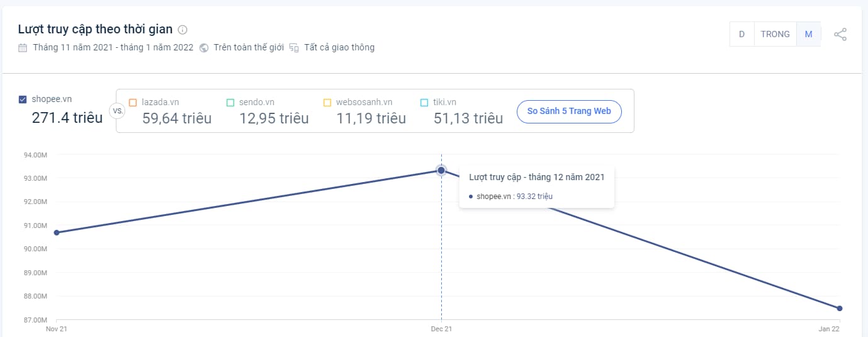Open the Tất cả giao thông filter
Image resolution: width=868 pixels, height=337 pixels.
tap(339, 48)
